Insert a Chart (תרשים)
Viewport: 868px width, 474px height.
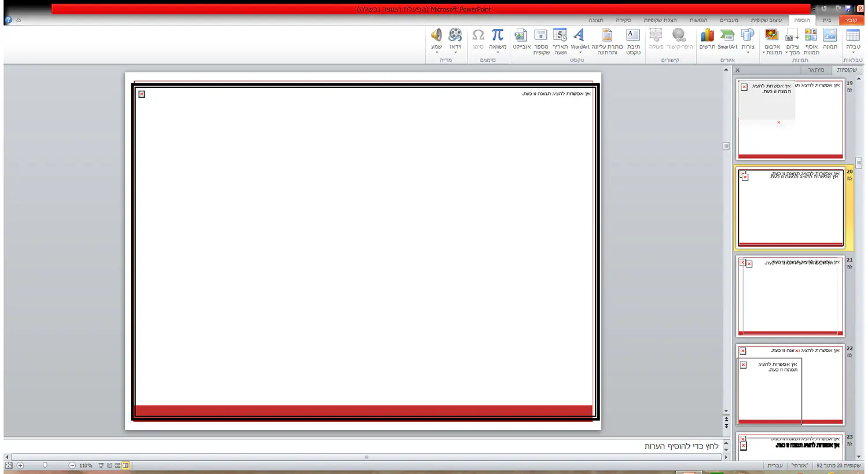pyautogui.click(x=707, y=40)
